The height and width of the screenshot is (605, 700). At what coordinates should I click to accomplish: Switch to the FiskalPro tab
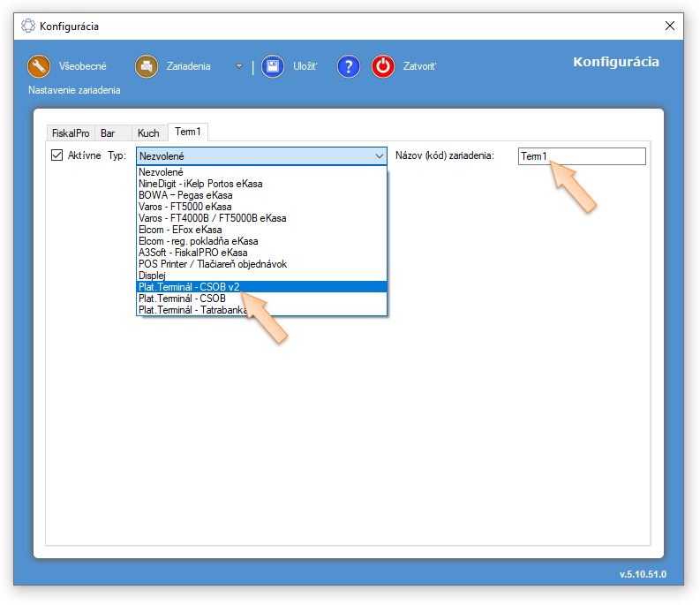(71, 133)
